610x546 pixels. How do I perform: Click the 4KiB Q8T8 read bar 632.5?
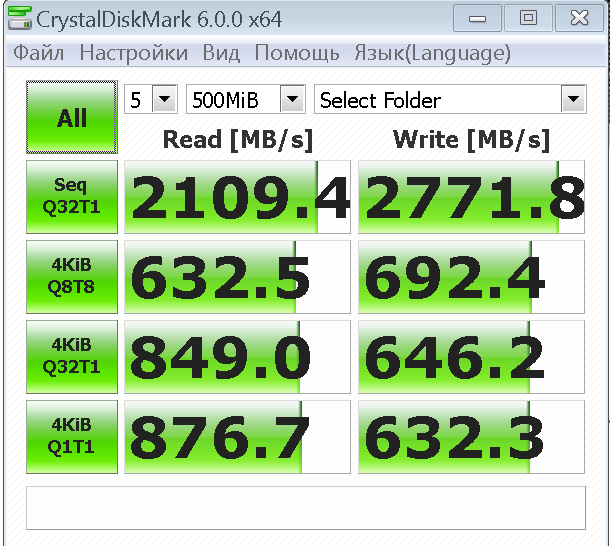coord(237,277)
